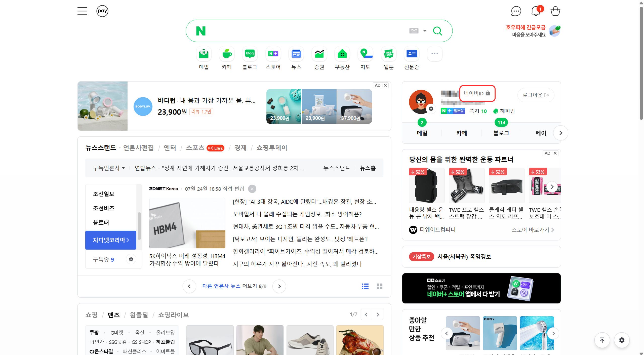This screenshot has height=355, width=644.
Task: Switch newsstand to grid view
Action: coord(380,286)
